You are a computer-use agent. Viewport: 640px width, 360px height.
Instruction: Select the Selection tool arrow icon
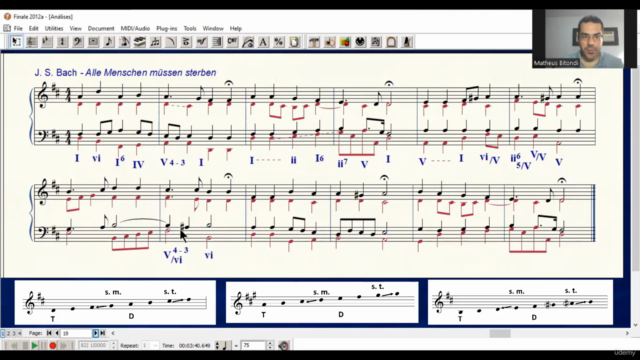pyautogui.click(x=16, y=42)
